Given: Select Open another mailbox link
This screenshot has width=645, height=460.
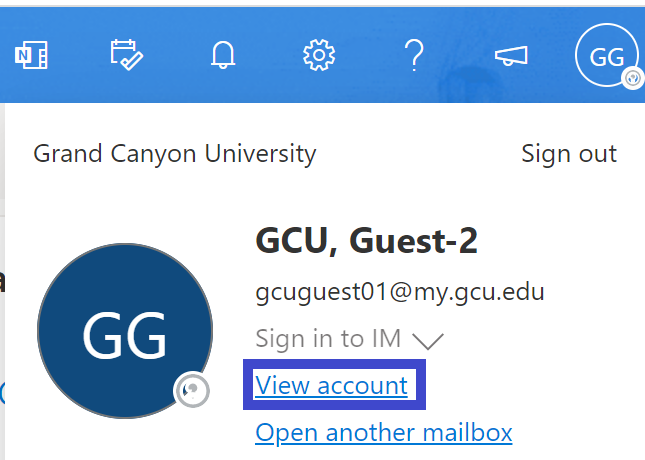Looking at the screenshot, I should (384, 433).
